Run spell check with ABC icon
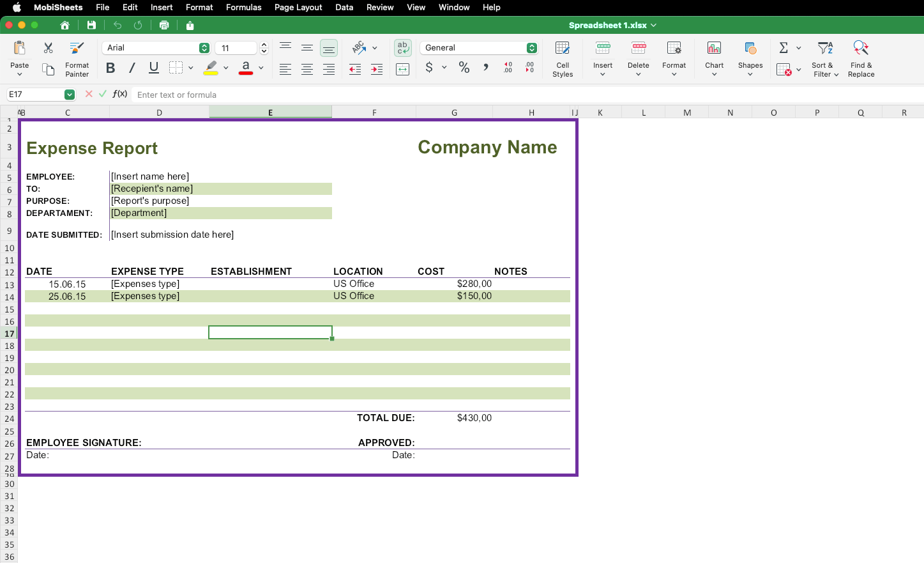This screenshot has height=563, width=924. click(358, 47)
